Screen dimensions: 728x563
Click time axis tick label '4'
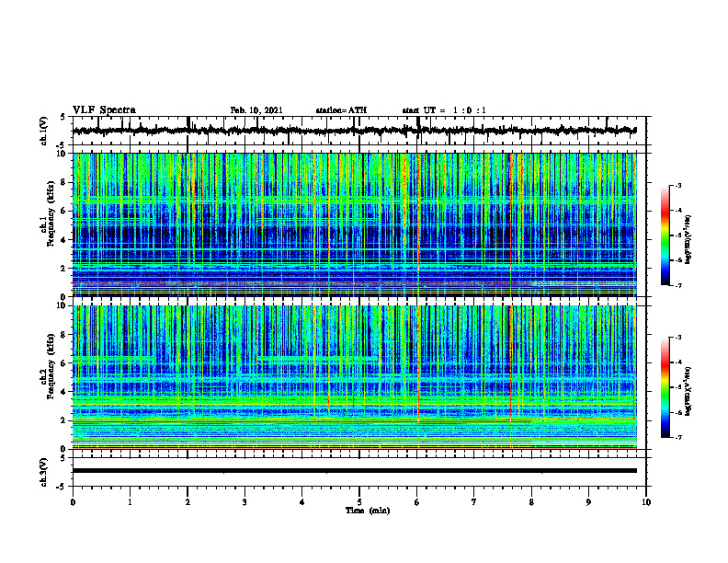(302, 502)
